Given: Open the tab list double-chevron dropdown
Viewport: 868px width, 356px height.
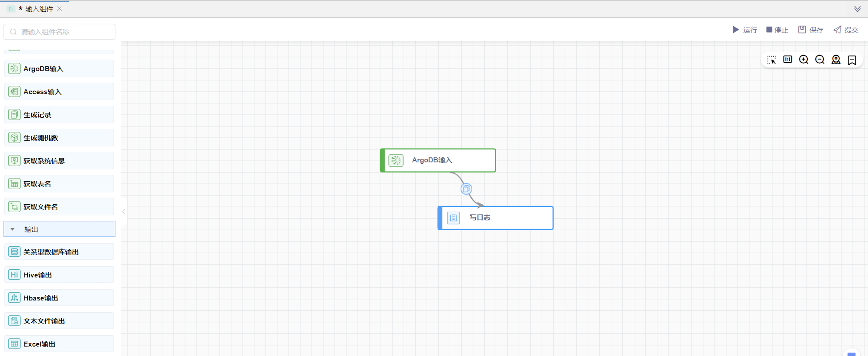Looking at the screenshot, I should pyautogui.click(x=857, y=9).
